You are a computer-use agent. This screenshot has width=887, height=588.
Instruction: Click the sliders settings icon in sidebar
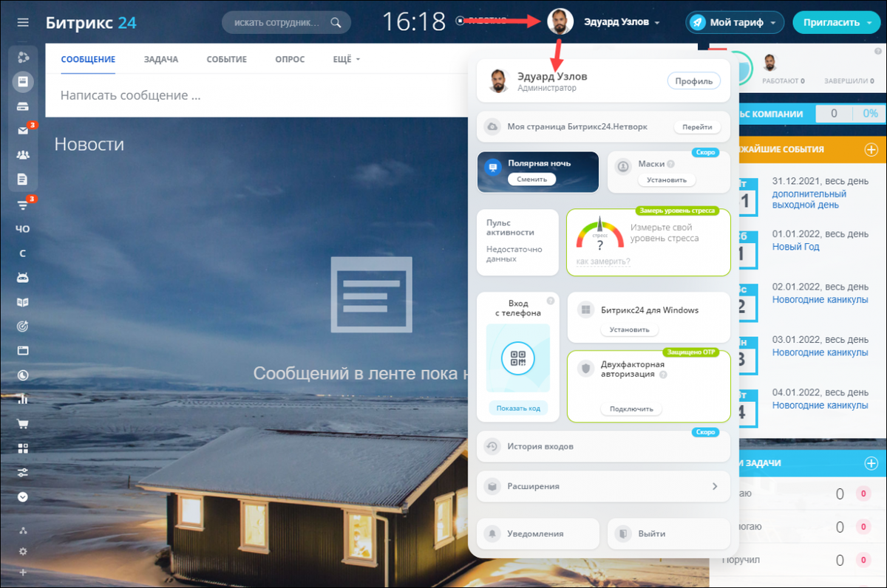click(x=23, y=472)
